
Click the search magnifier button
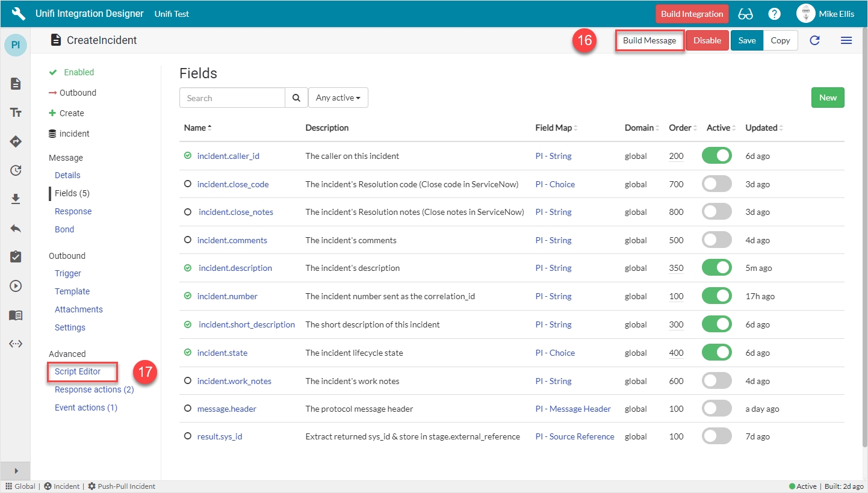(296, 98)
